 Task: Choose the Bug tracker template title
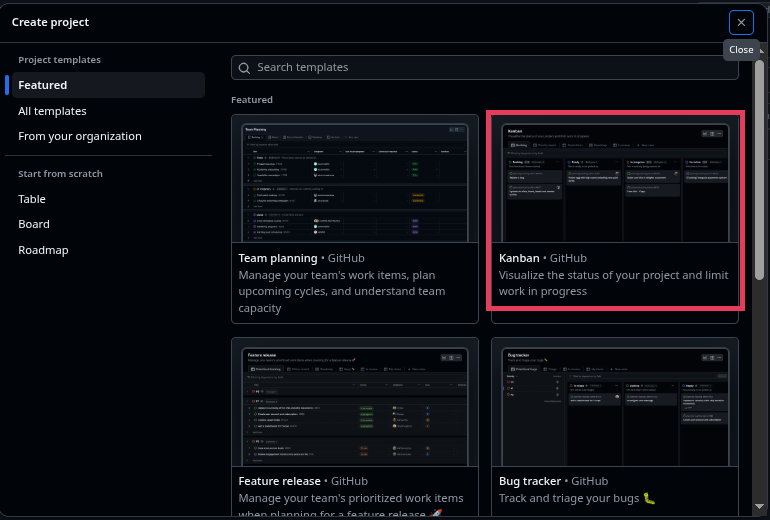pos(530,481)
